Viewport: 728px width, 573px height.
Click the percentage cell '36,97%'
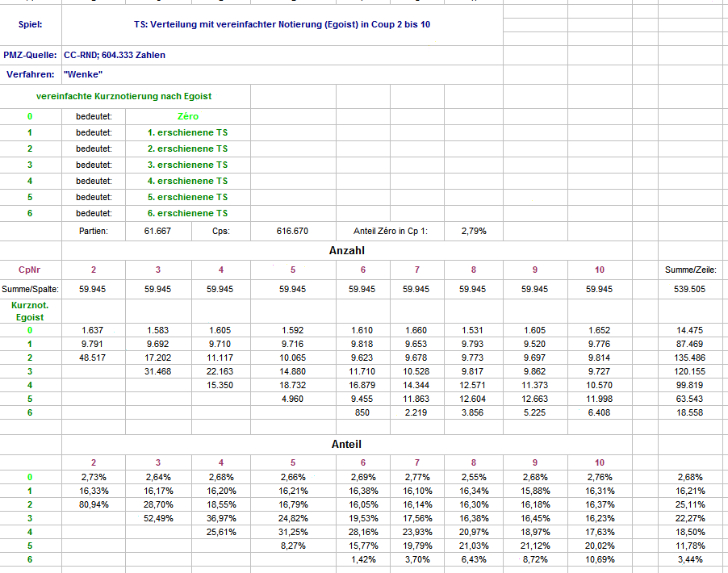[x=221, y=518]
